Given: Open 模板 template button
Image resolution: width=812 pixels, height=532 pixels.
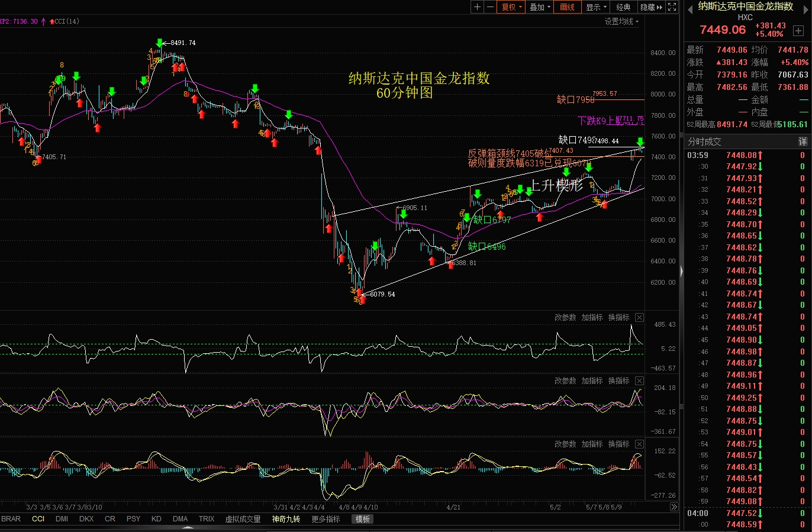Looking at the screenshot, I should click(x=363, y=519).
